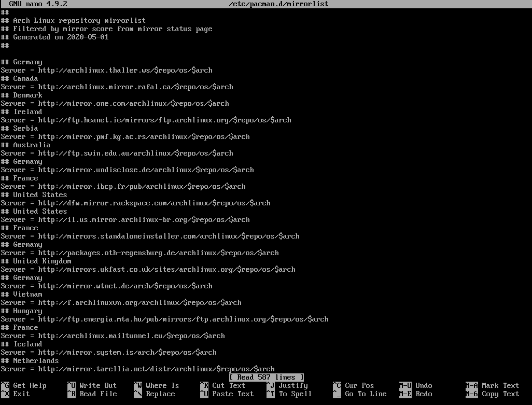Click the '## Hungary' comment line
The height and width of the screenshot is (405, 532).
point(21,311)
